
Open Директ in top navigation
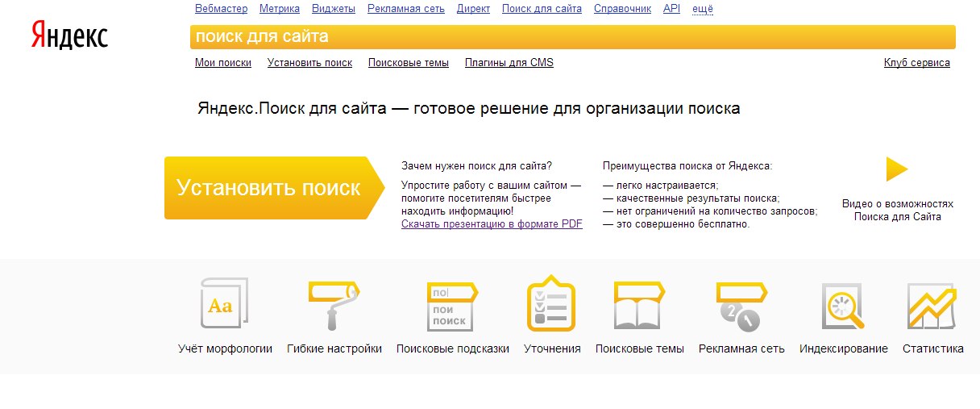pos(473,9)
